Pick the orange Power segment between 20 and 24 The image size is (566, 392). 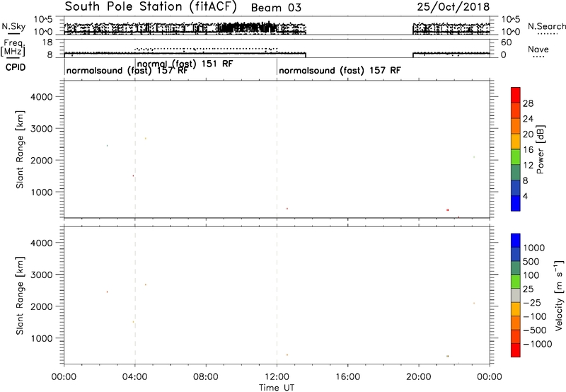(516, 126)
